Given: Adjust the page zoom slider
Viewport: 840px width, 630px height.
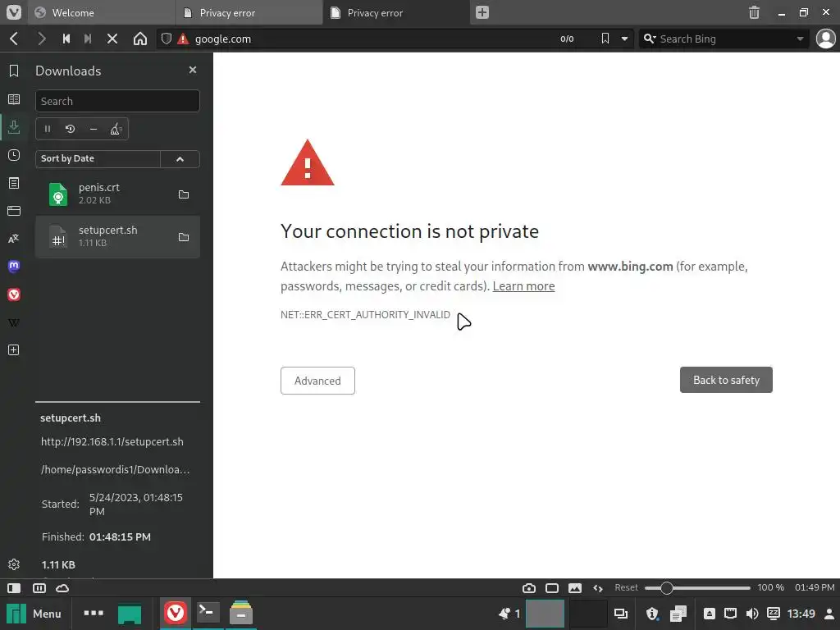Looking at the screenshot, I should [x=697, y=587].
